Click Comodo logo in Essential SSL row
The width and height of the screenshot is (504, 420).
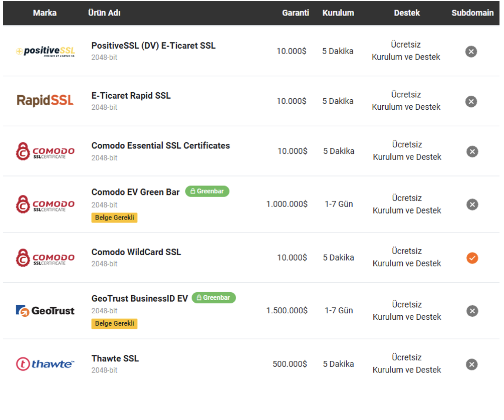[x=45, y=151]
